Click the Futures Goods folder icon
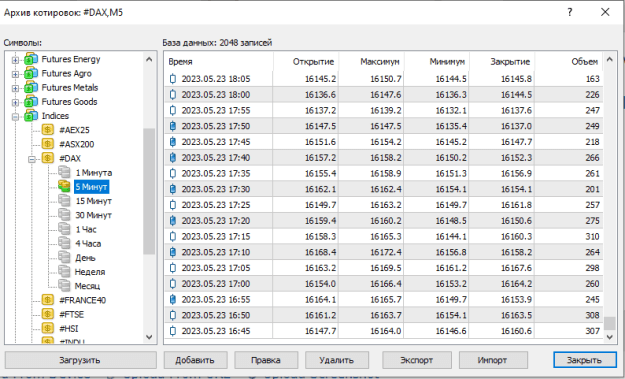The image size is (625, 379). [x=31, y=102]
